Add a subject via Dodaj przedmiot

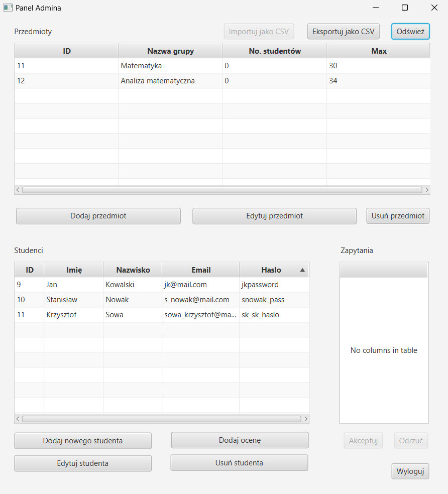(98, 216)
